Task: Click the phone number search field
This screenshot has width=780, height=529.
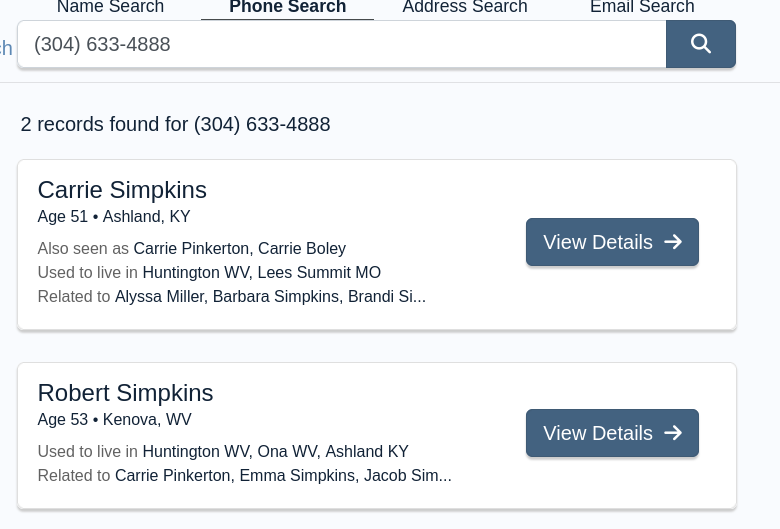Action: coord(340,45)
